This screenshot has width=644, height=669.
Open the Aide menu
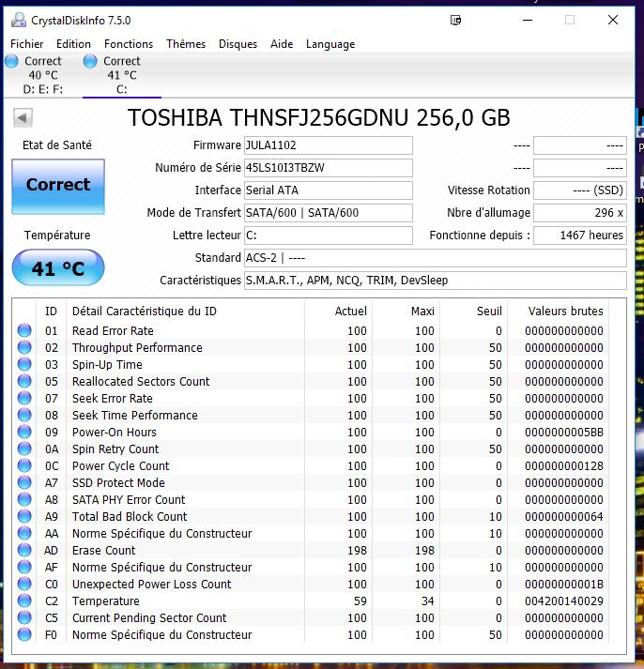click(x=282, y=44)
